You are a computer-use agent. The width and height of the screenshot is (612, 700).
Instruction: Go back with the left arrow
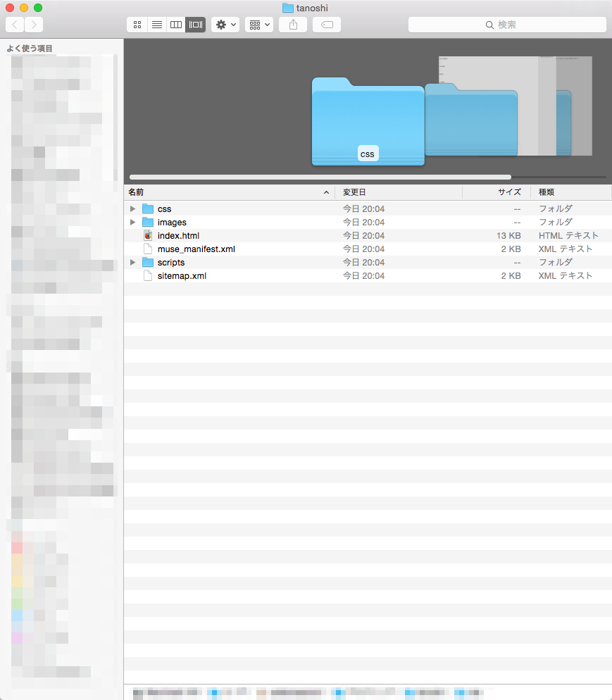point(15,25)
